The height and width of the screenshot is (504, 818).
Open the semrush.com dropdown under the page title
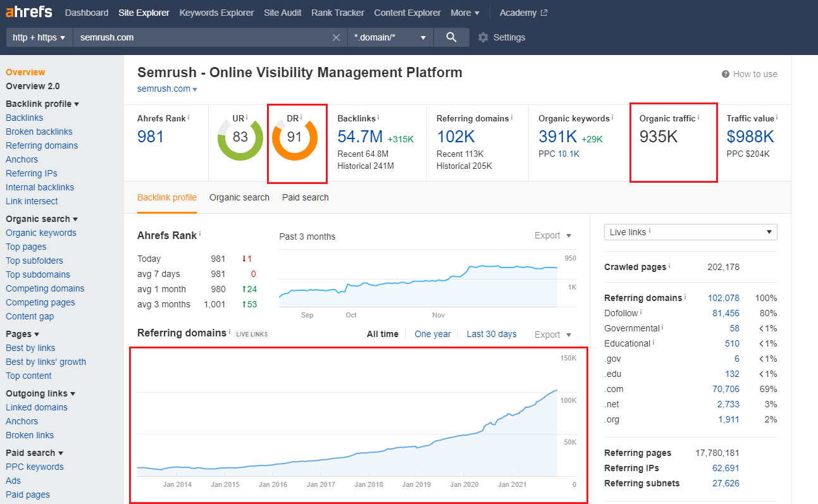pos(167,89)
